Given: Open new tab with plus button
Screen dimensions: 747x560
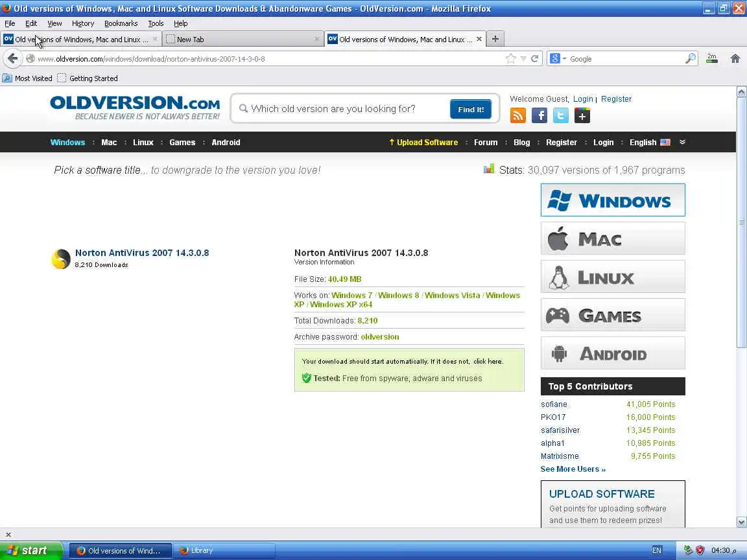Looking at the screenshot, I should click(495, 39).
